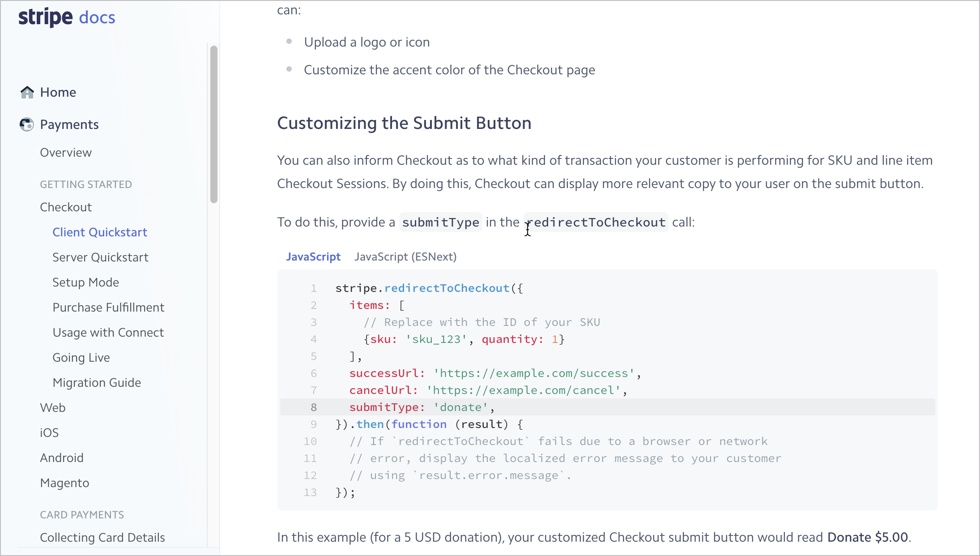This screenshot has width=980, height=556.
Task: Click the Web platform icon
Action: pyautogui.click(x=52, y=407)
